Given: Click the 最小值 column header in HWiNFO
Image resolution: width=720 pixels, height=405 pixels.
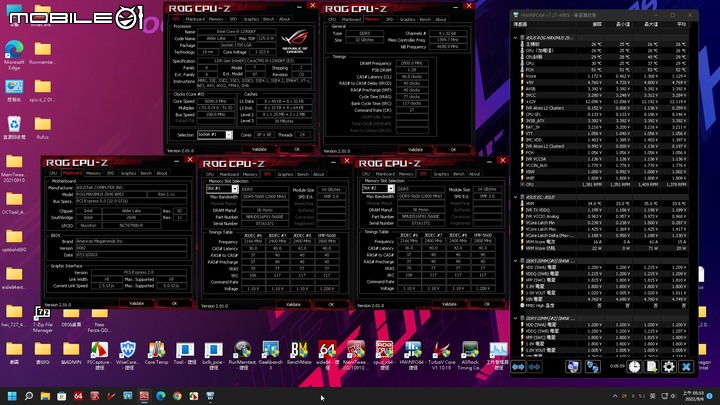Looking at the screenshot, I should 623,24.
